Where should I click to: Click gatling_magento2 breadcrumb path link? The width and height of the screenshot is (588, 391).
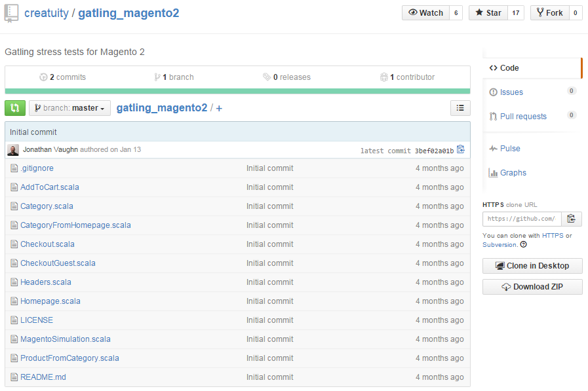162,108
